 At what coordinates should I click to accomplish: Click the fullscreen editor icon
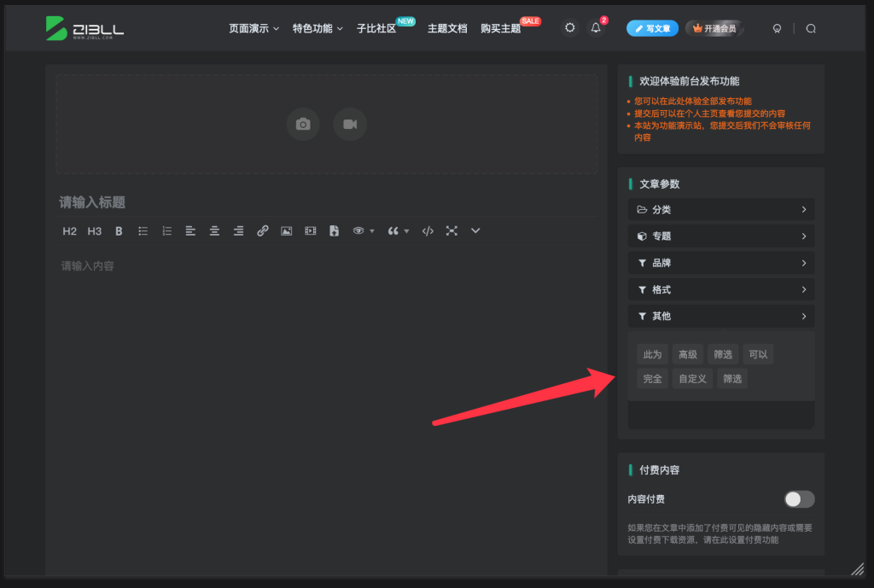click(x=452, y=230)
